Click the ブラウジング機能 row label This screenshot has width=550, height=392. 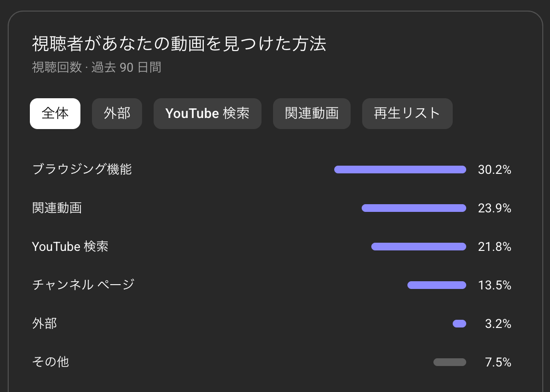82,170
